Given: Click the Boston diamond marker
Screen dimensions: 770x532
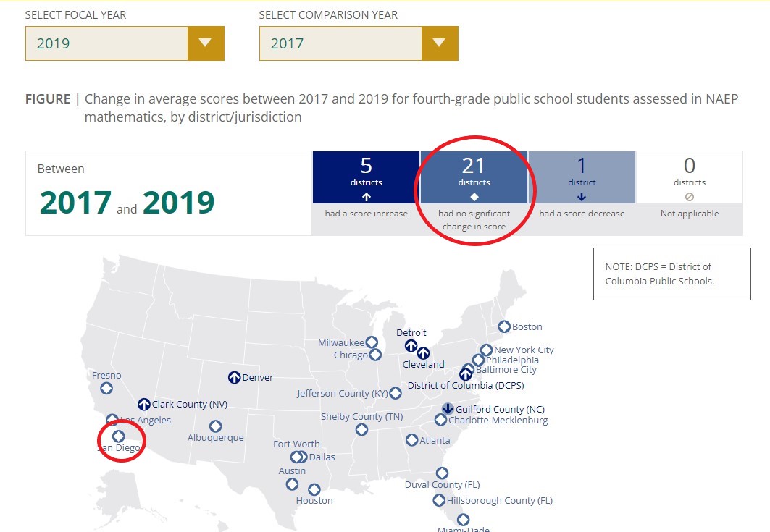Looking at the screenshot, I should 504,327.
